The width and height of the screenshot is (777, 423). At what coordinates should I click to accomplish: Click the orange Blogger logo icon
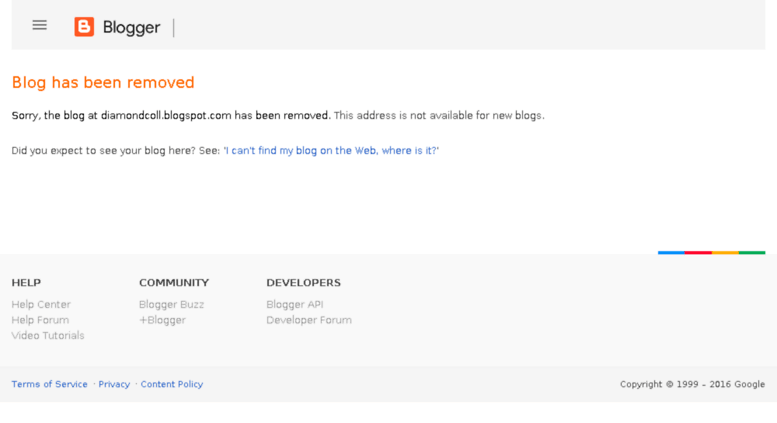(84, 27)
